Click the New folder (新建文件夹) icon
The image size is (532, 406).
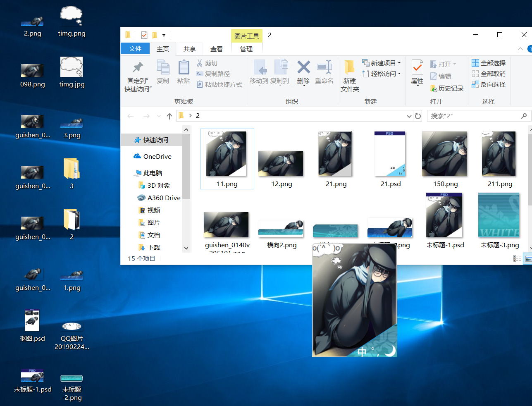(350, 68)
